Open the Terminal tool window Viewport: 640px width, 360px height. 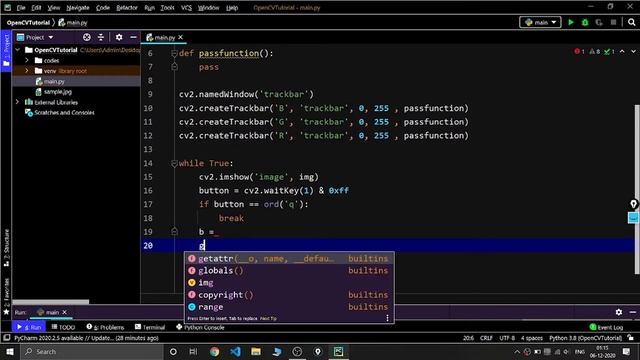pos(150,327)
